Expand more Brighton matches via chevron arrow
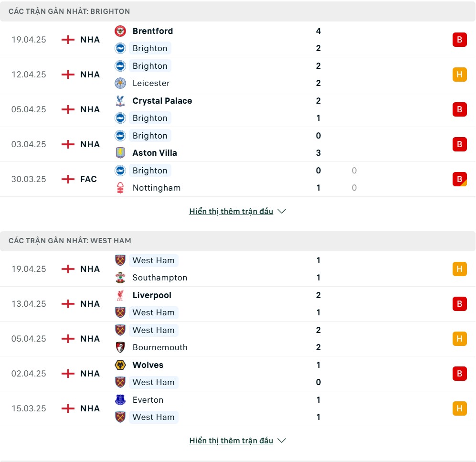The height and width of the screenshot is (462, 476). point(282,211)
